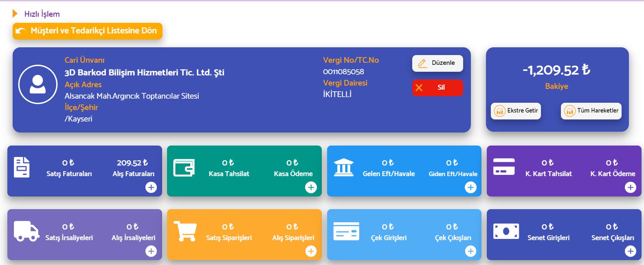This screenshot has width=644, height=265.
Task: Click the wallet icon on the Kasa card
Action: 184,168
